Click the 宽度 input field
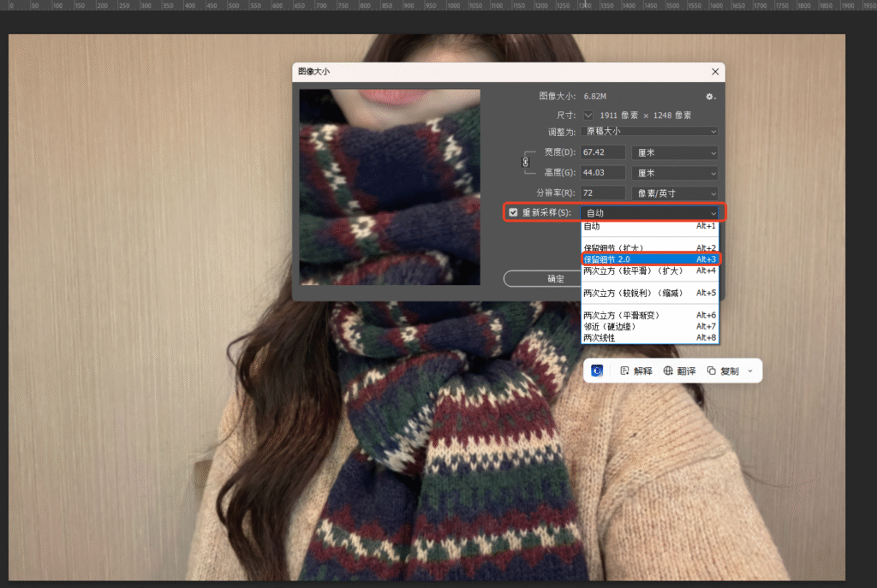Viewport: 877px width, 588px height. point(602,152)
